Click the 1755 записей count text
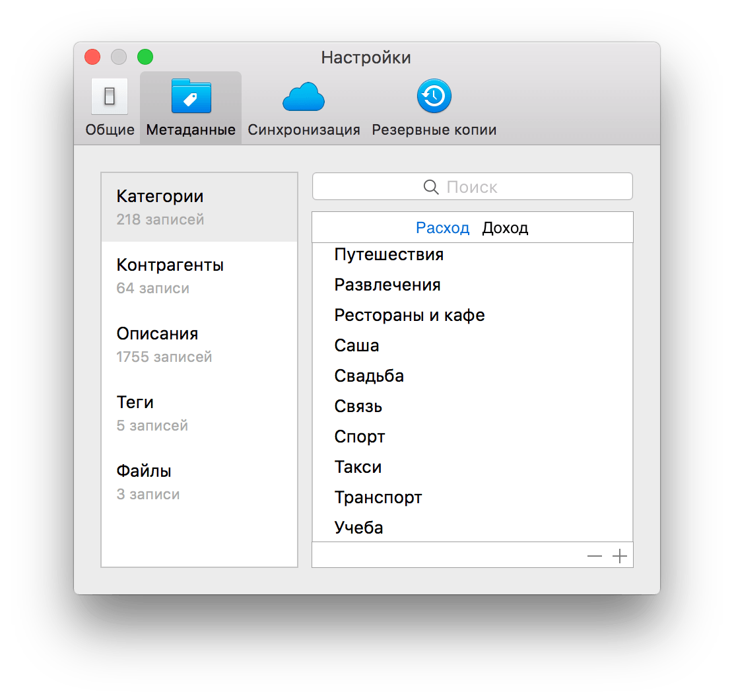 click(164, 357)
